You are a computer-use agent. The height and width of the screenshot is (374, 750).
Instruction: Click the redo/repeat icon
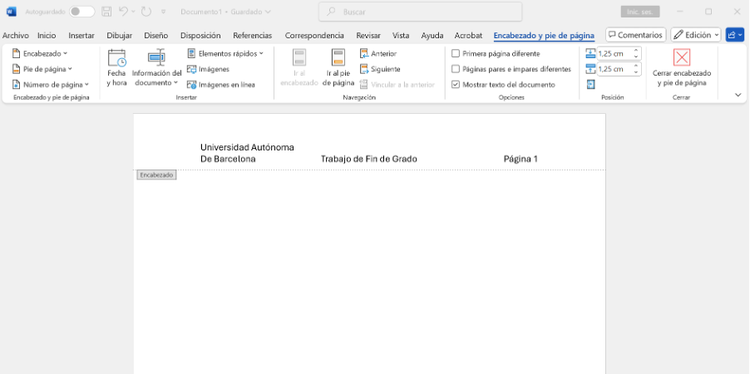point(146,11)
